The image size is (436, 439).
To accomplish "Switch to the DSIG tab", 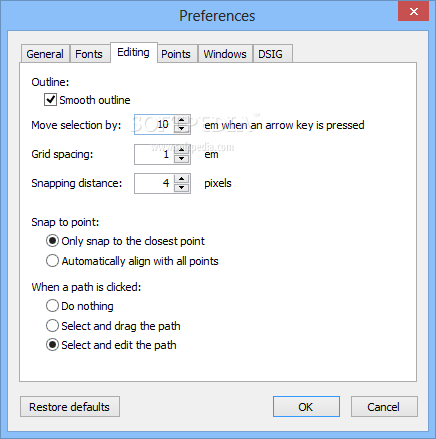I will (271, 54).
